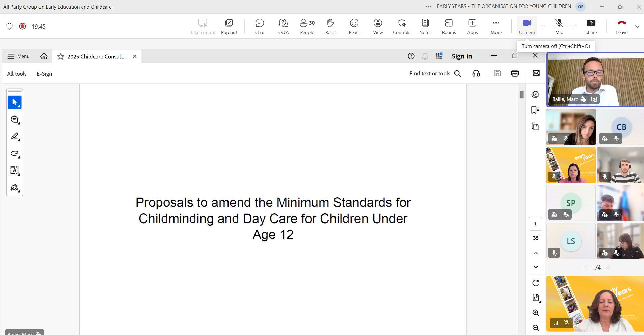This screenshot has width=644, height=335.
Task: Select the Add comment tool
Action: (x=15, y=120)
